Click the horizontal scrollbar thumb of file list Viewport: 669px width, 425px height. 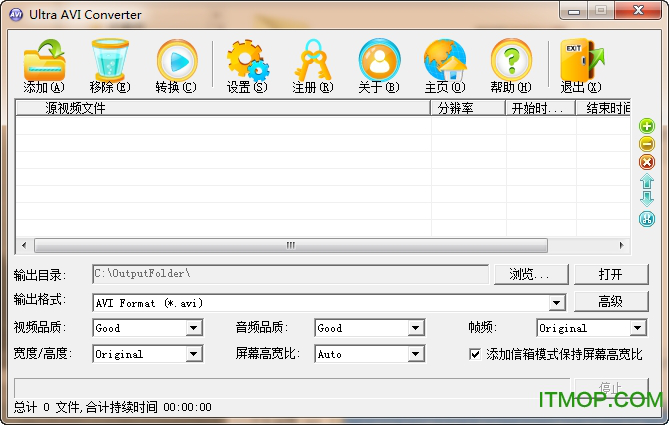pyautogui.click(x=291, y=245)
